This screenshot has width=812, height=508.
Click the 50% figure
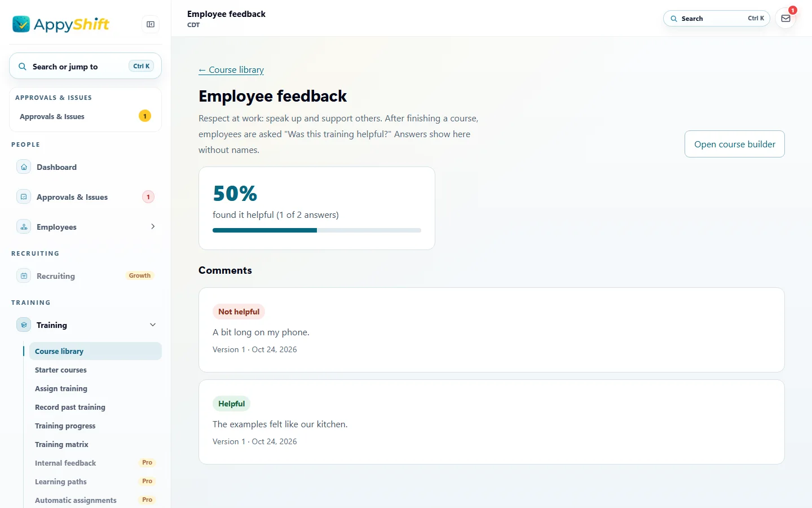tap(235, 194)
